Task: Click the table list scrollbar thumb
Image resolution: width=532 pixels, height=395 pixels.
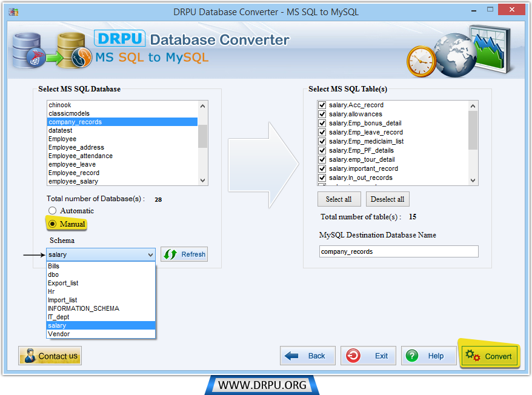Action: click(473, 130)
